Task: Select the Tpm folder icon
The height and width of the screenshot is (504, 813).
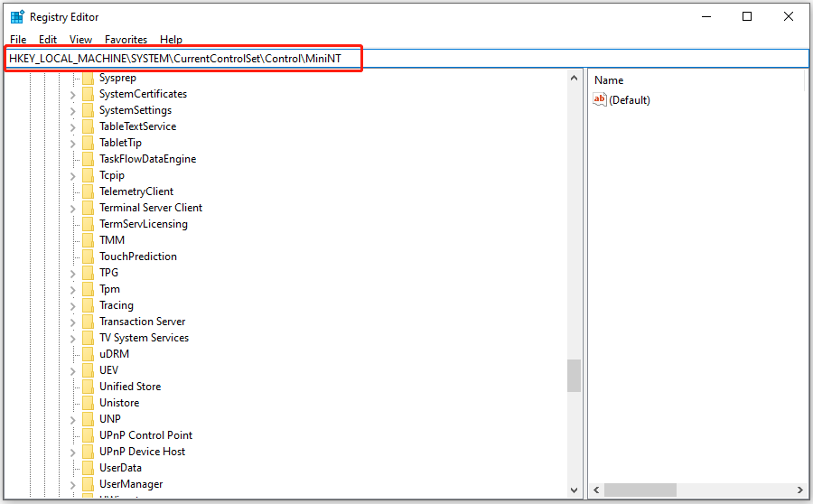Action: click(x=89, y=289)
